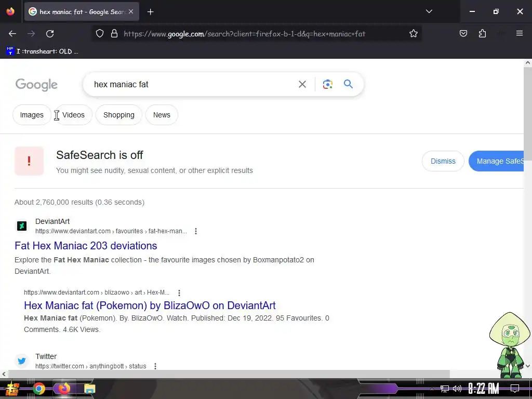The width and height of the screenshot is (532, 399).
Task: Open the tracking protection shield icon
Action: [99, 34]
